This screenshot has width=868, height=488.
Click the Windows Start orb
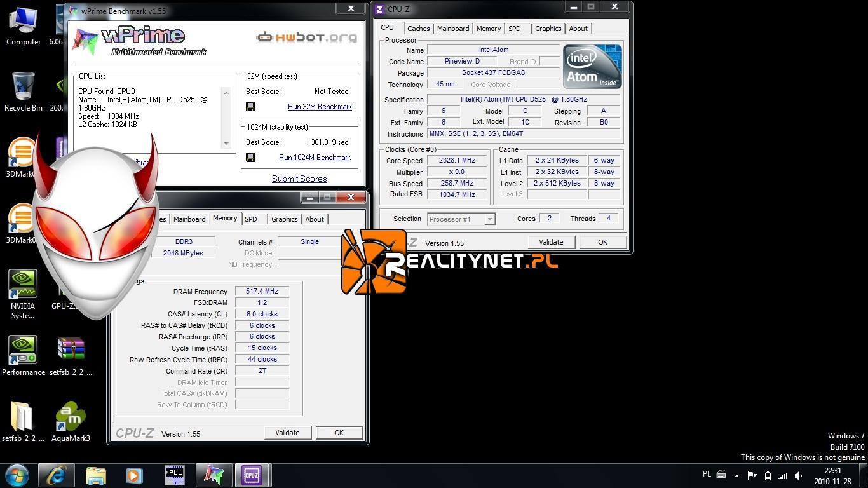[x=17, y=475]
